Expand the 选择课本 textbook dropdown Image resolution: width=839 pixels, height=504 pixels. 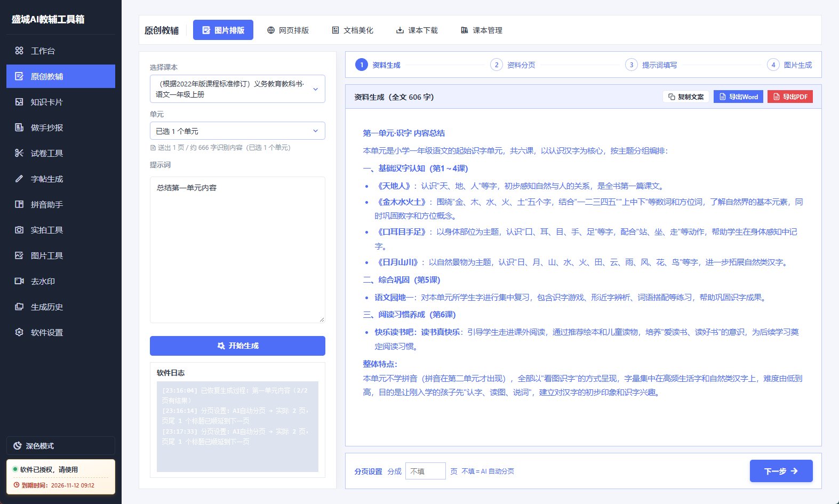pos(237,89)
